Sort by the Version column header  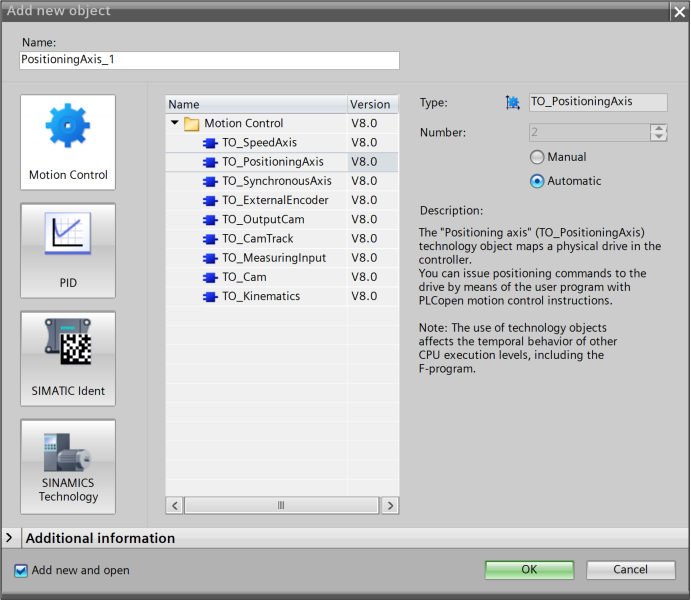click(373, 104)
